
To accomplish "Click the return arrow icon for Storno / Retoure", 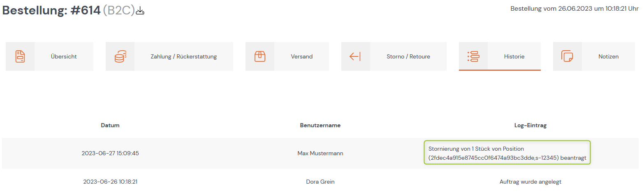I will point(355,56).
